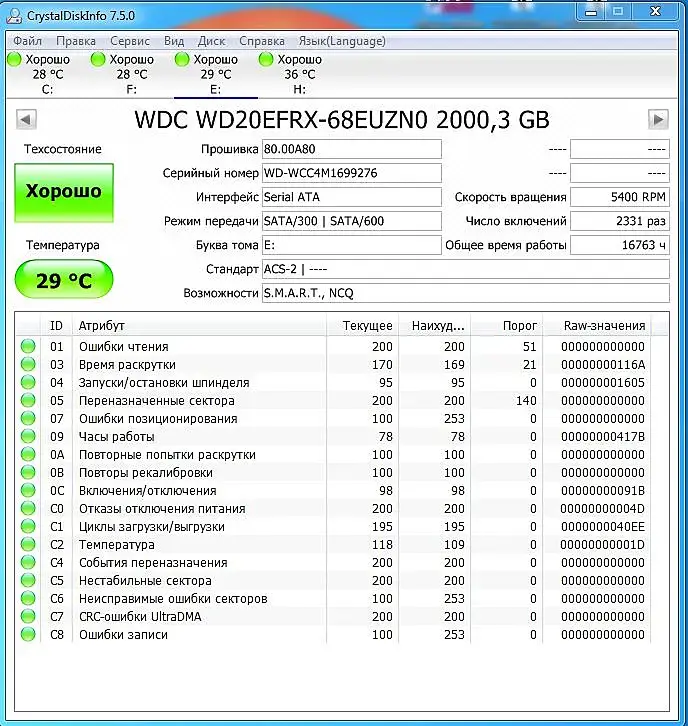Click the CrystalDiskInfo title bar icon
Screen dimensions: 688x726
point(15,16)
